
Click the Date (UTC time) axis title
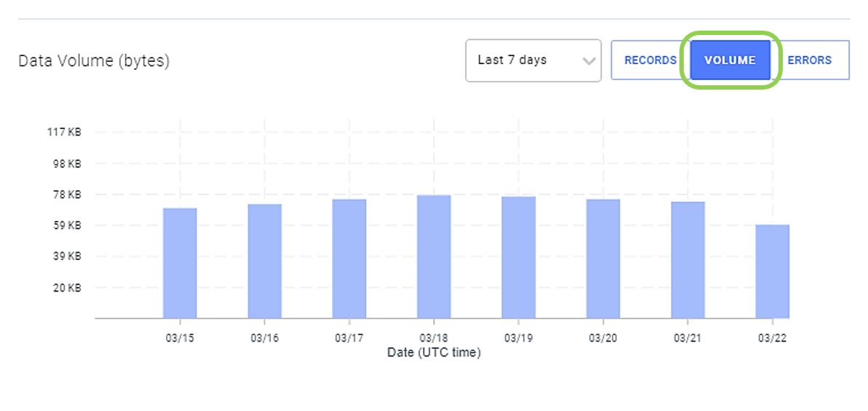click(x=434, y=352)
